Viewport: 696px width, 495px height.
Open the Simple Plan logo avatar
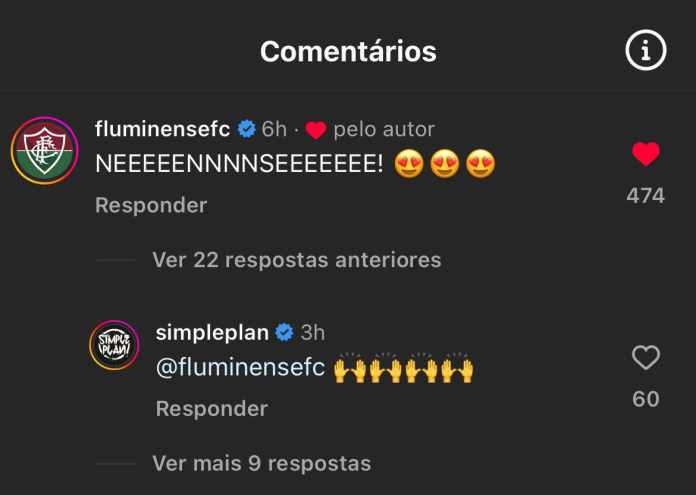tap(115, 345)
